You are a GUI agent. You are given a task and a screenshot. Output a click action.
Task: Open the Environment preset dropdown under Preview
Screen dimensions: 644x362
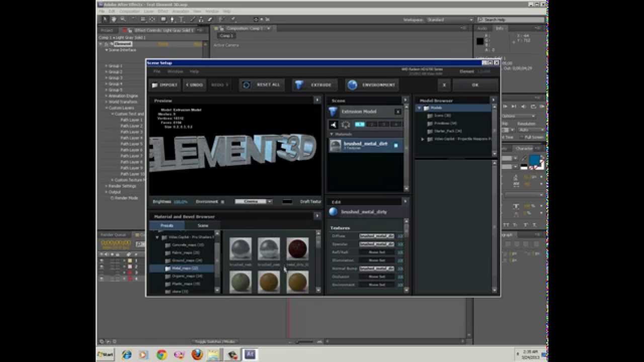tap(254, 202)
